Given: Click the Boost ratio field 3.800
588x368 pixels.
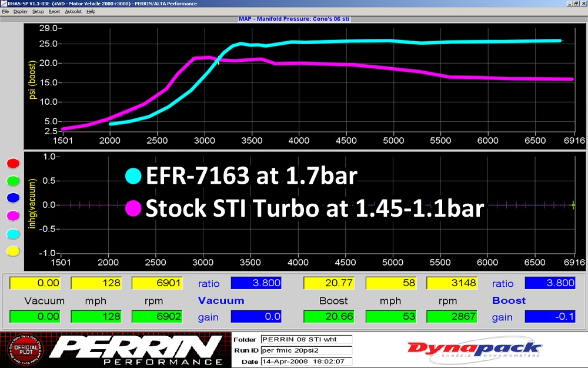Looking at the screenshot, I should [550, 283].
